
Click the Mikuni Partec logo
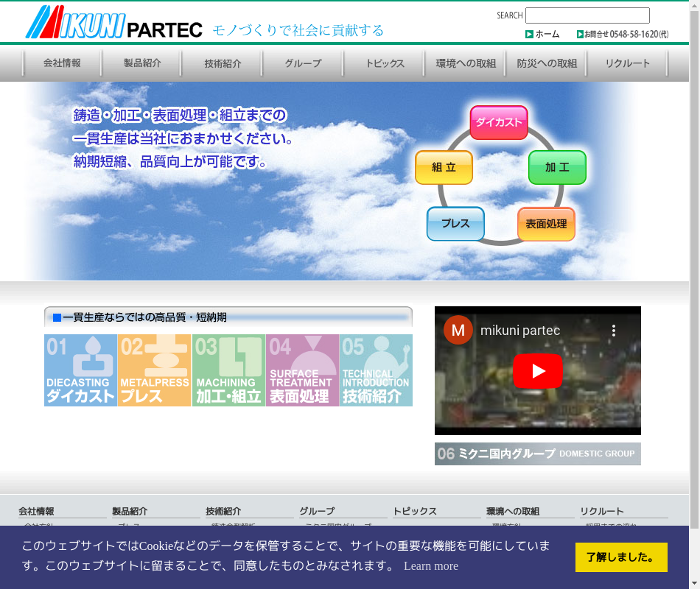coord(113,22)
